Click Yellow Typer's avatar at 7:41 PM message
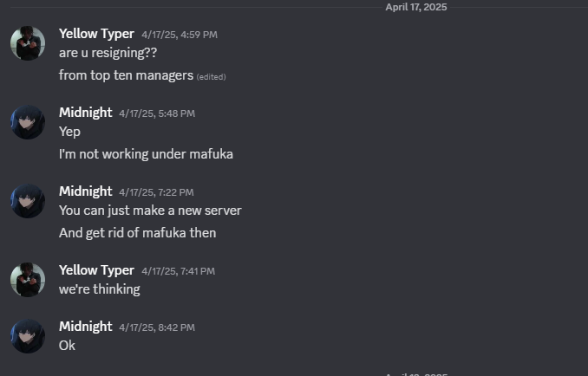This screenshot has width=588, height=376. (x=28, y=280)
